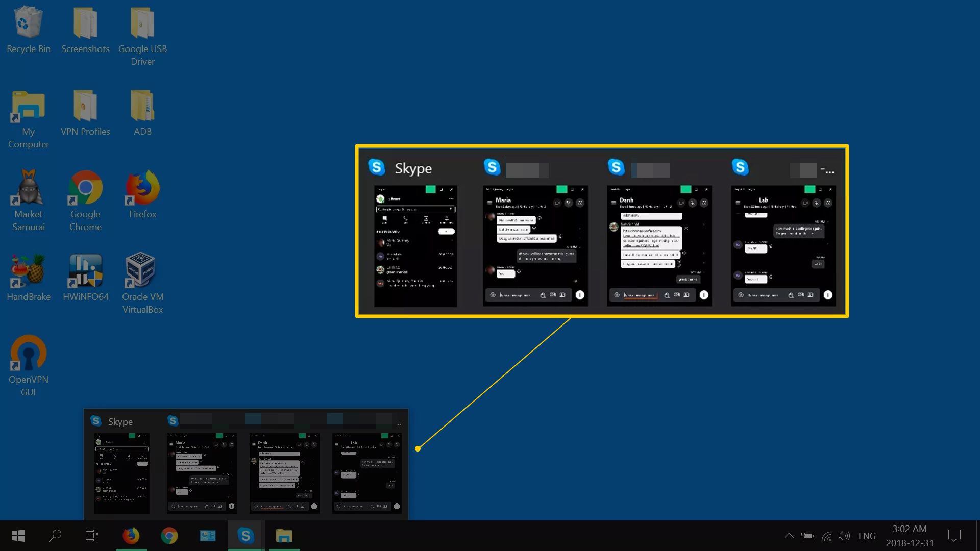Open File Explorer from the taskbar

284,536
